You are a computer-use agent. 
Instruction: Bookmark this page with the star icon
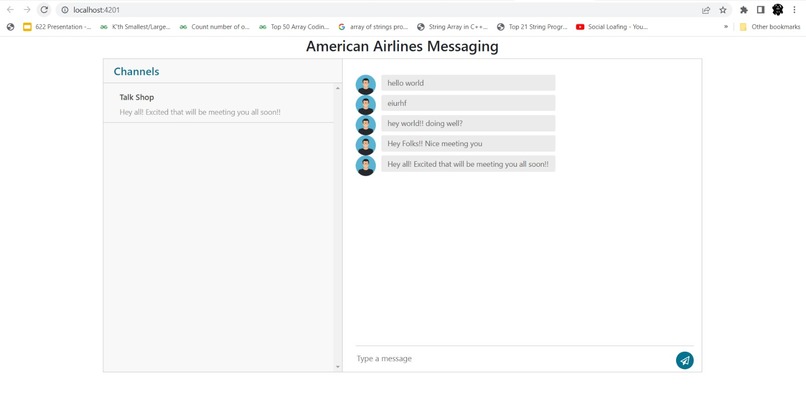coord(723,10)
